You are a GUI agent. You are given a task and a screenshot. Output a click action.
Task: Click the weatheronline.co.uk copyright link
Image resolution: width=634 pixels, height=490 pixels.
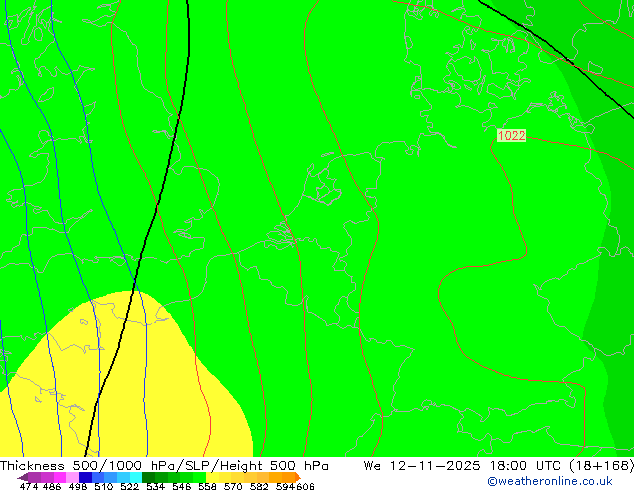[x=550, y=482]
